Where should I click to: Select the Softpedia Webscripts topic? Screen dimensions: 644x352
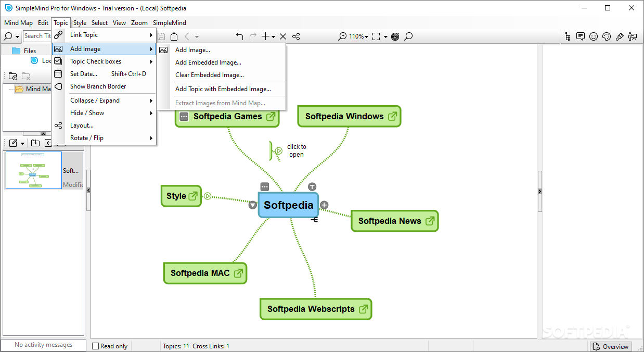pos(316,309)
